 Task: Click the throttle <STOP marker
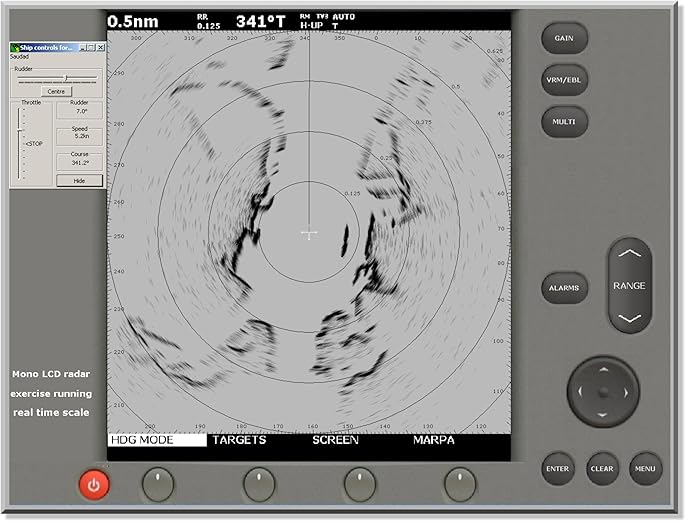[x=34, y=144]
